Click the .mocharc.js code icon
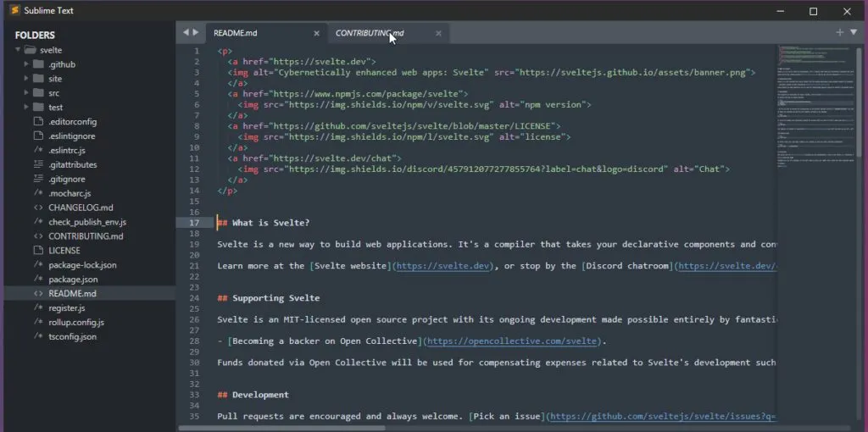 38,193
